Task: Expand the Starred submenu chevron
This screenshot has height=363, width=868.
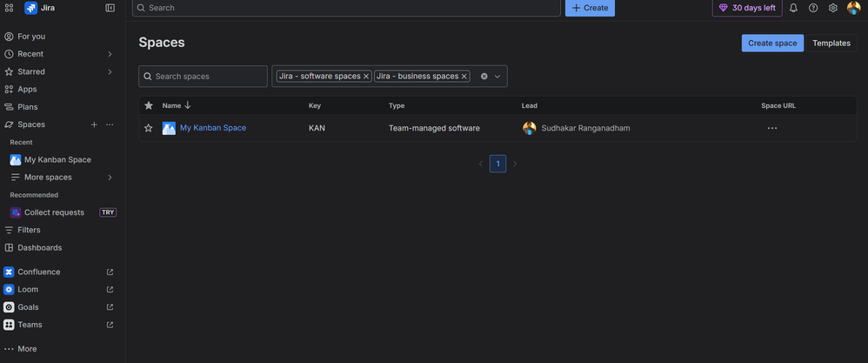Action: [110, 71]
